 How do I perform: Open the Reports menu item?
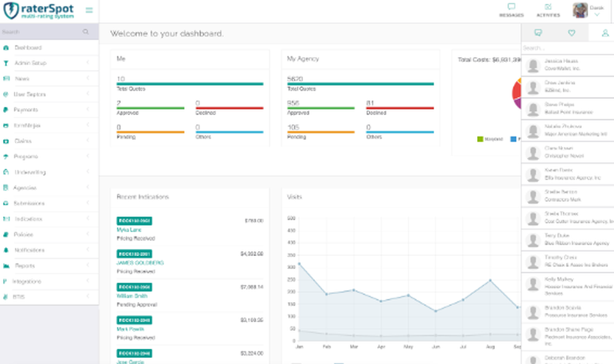point(49,266)
